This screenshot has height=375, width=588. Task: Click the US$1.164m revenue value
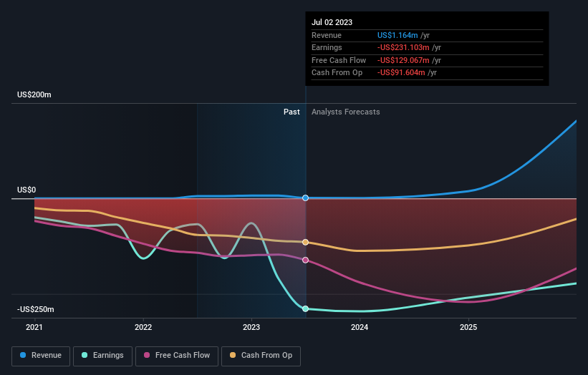pyautogui.click(x=397, y=35)
